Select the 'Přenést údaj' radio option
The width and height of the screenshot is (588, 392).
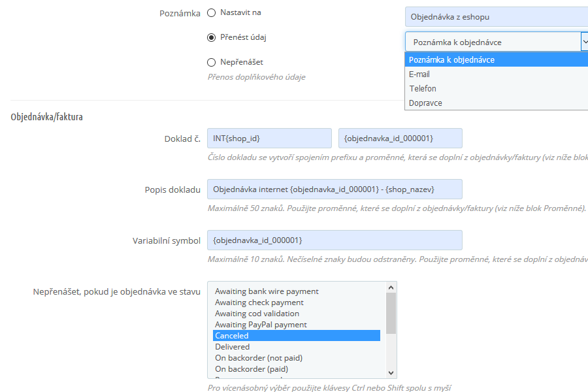click(x=212, y=37)
